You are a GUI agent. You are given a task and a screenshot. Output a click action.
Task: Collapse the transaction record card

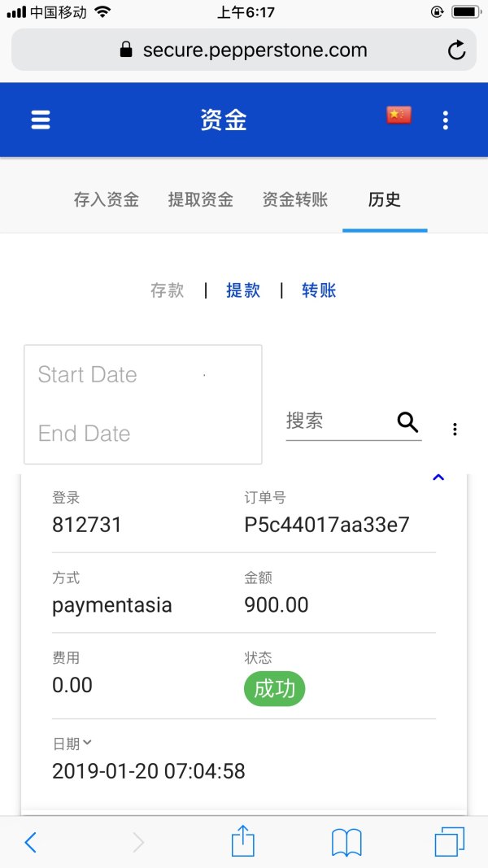click(x=438, y=478)
